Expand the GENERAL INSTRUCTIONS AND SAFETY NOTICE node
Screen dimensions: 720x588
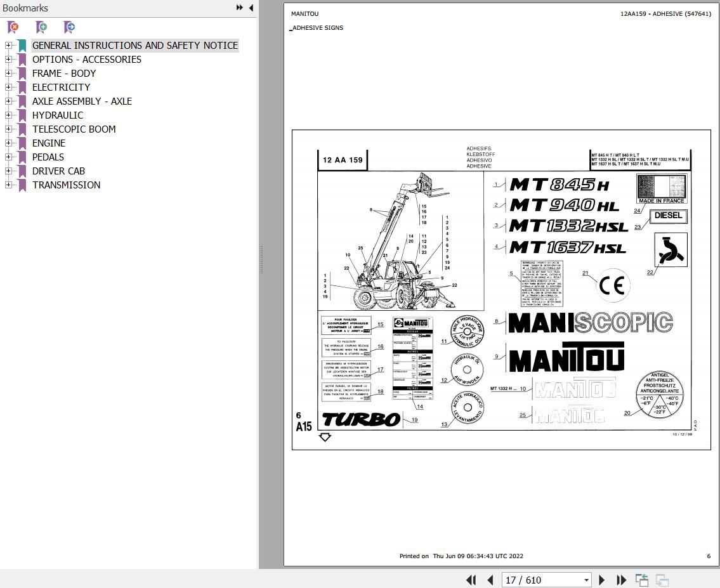[8, 46]
